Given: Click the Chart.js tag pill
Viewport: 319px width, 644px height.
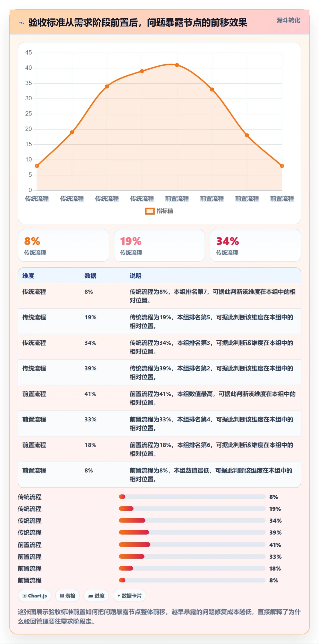Looking at the screenshot, I should pyautogui.click(x=35, y=596).
